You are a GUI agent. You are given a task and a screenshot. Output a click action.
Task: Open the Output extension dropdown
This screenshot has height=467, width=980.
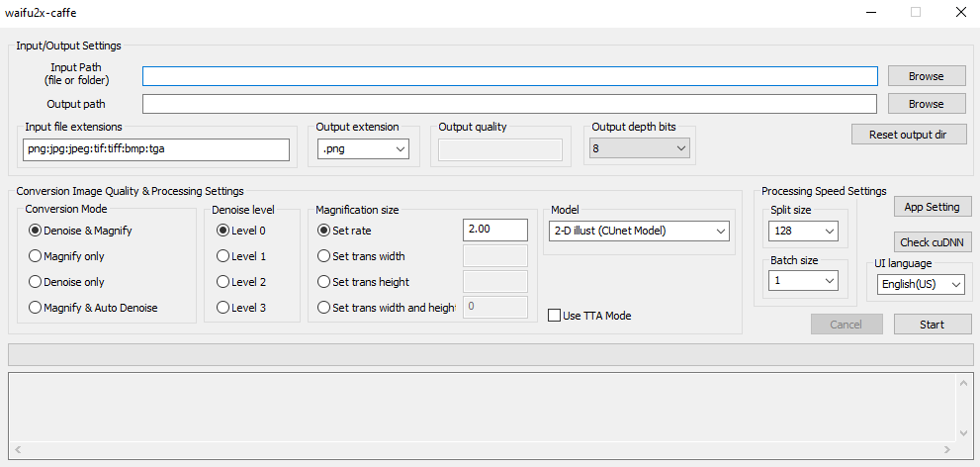point(363,149)
